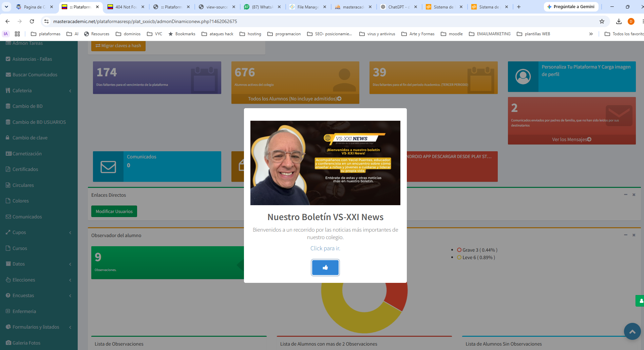The width and height of the screenshot is (644, 350).
Task: Close the Observador del alumno panel
Action: pyautogui.click(x=634, y=235)
